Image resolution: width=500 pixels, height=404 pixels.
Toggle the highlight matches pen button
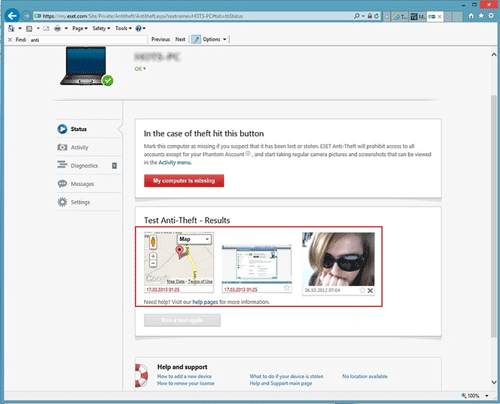[x=196, y=39]
